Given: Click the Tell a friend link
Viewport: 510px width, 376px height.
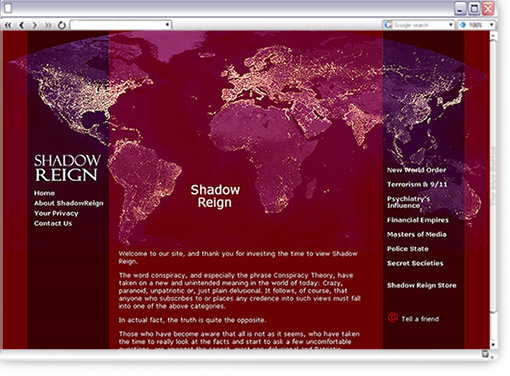Looking at the screenshot, I should pyautogui.click(x=420, y=319).
